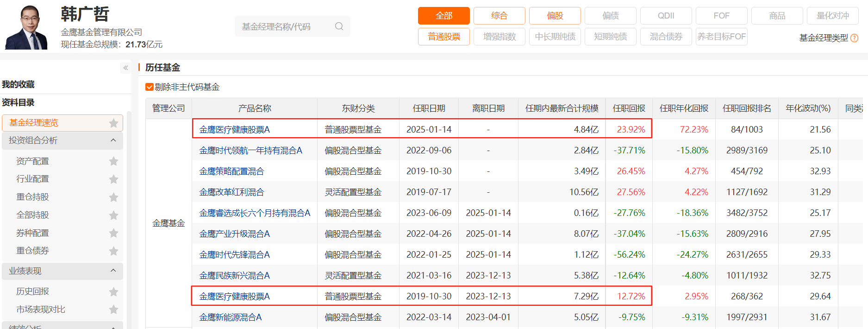Toggle the 普通股票 filter
Screen dimensions: 868x329
click(443, 37)
